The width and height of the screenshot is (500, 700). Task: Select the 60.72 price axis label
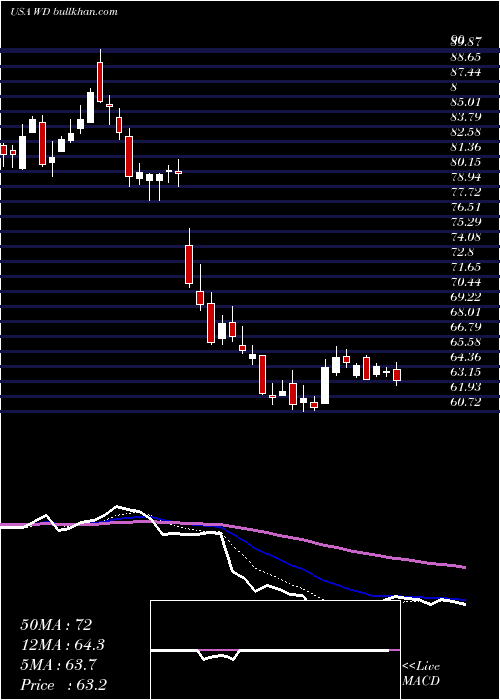465,402
